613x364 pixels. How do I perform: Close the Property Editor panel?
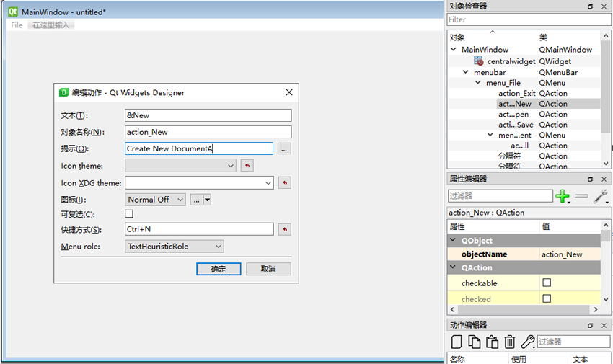pos(604,179)
